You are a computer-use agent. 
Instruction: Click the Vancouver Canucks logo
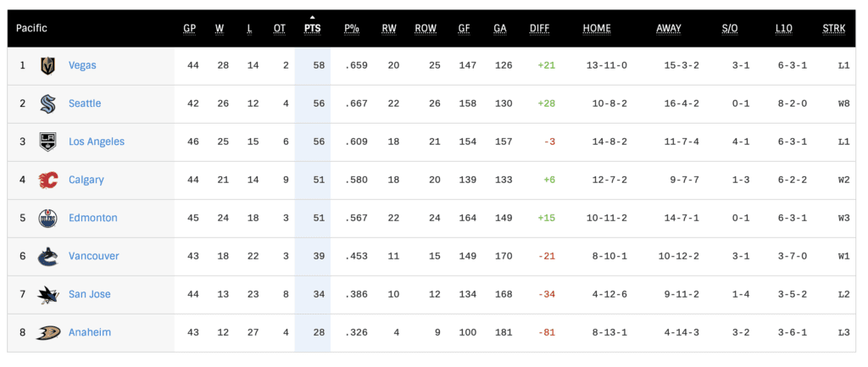tap(47, 256)
